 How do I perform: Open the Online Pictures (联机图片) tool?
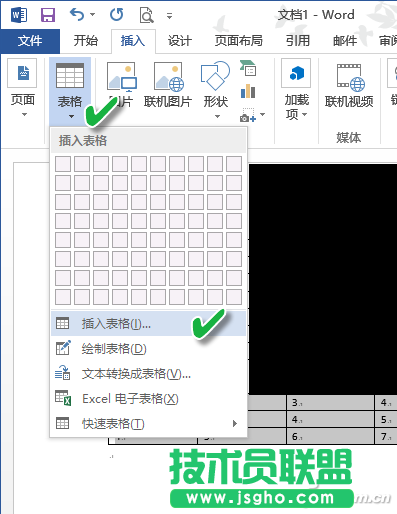(x=168, y=85)
